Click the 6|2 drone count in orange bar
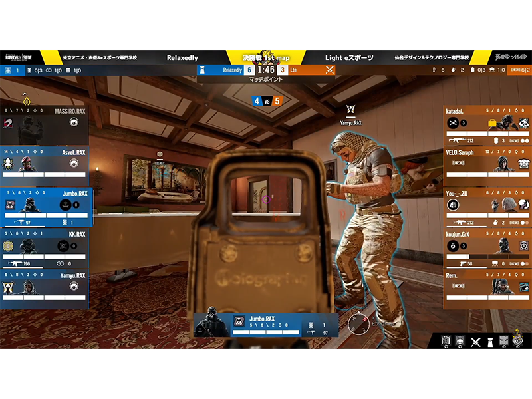532x399 pixels. click(x=520, y=70)
